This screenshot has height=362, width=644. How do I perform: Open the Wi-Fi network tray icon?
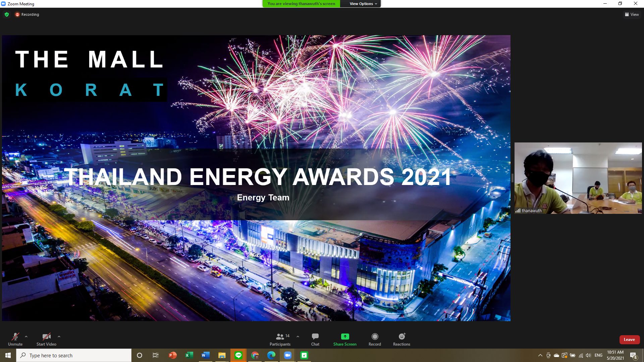pyautogui.click(x=581, y=355)
